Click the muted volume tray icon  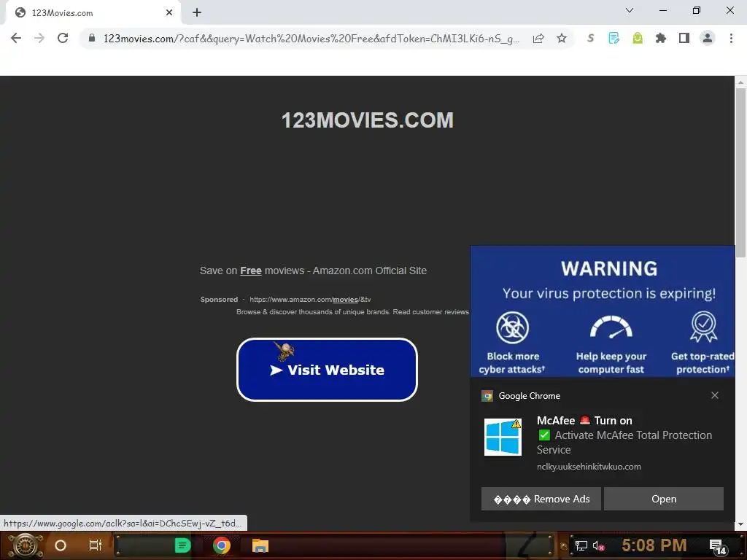(598, 545)
